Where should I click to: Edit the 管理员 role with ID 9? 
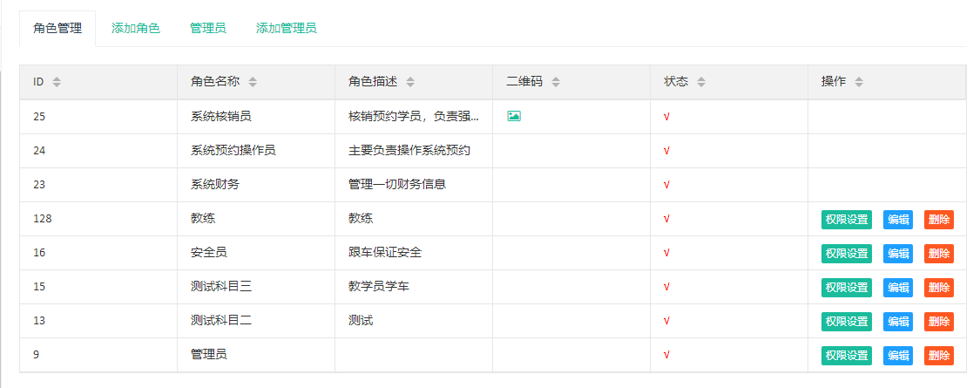(x=897, y=355)
